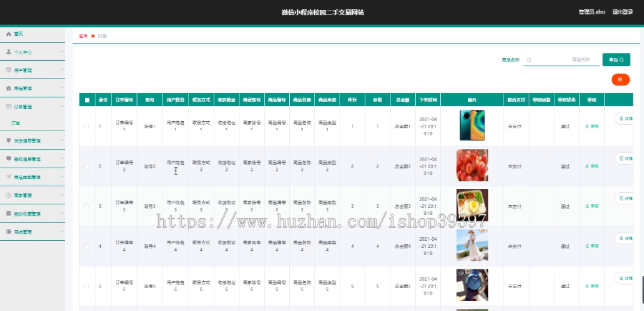The height and width of the screenshot is (311, 644).
Task: Click the clock icon of 商家管理
Action: pos(9,196)
